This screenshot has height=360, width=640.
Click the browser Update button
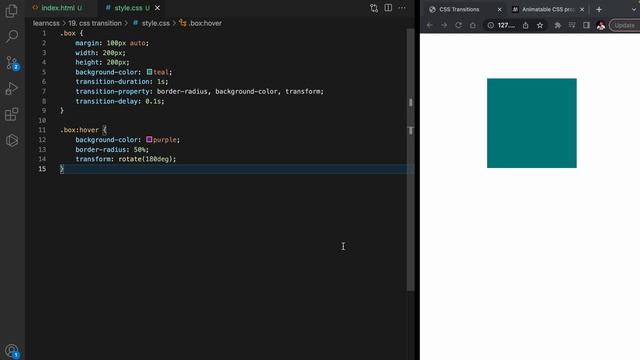click(x=624, y=25)
